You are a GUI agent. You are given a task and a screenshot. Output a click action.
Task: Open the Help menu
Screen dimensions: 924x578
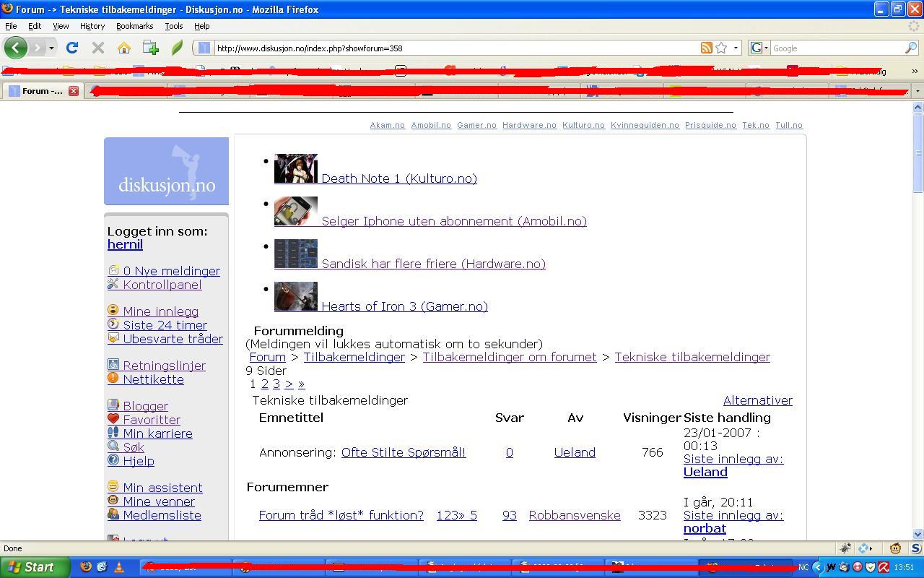[202, 26]
